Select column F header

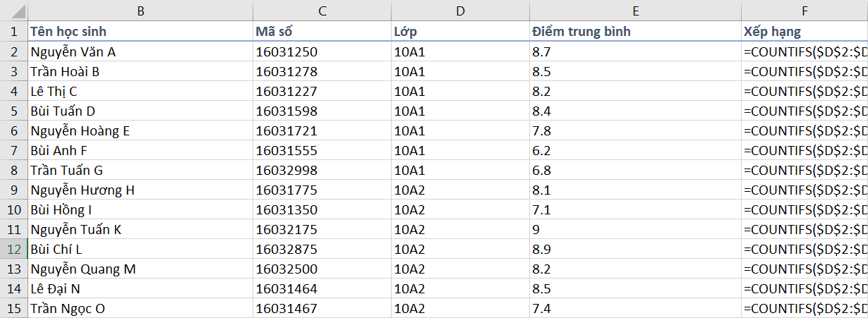(804, 11)
